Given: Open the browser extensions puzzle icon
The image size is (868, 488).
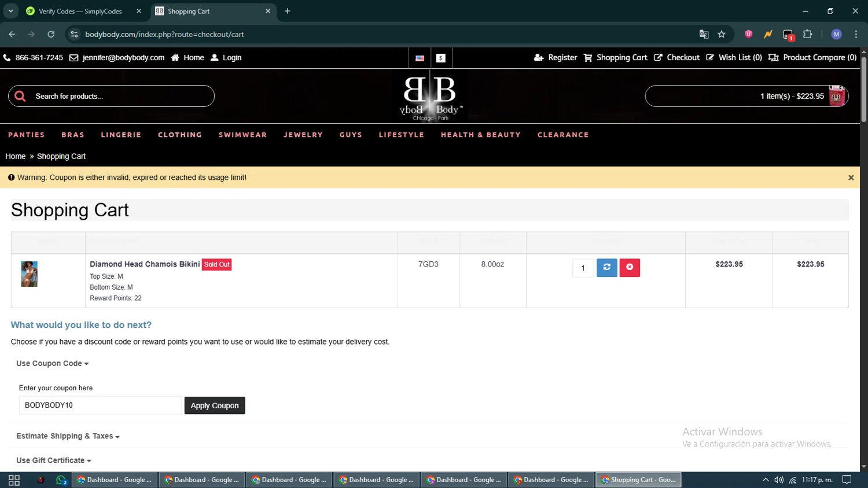Looking at the screenshot, I should click(808, 34).
